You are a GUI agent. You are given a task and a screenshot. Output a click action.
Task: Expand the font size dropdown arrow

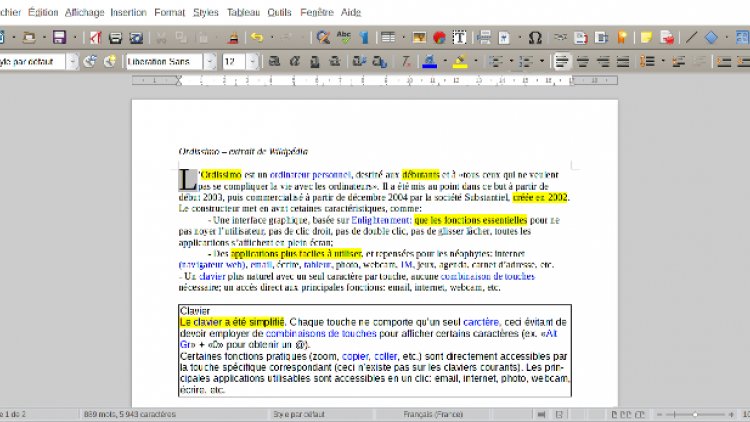click(252, 61)
